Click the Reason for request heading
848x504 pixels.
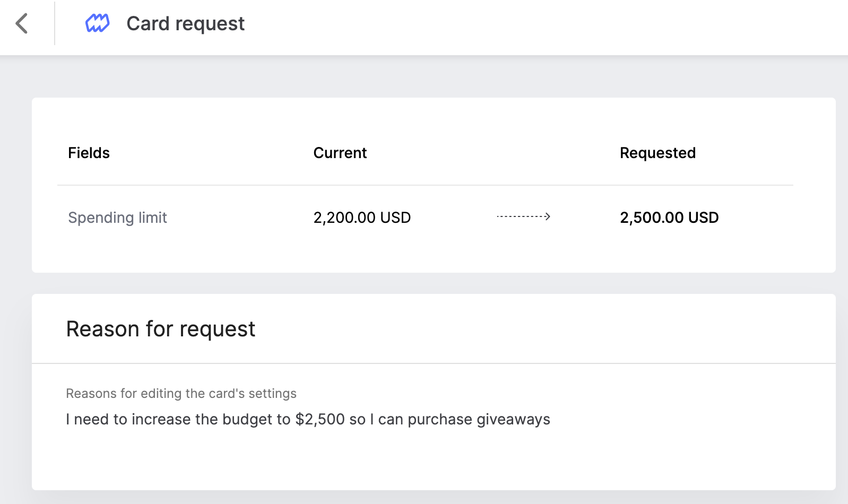pyautogui.click(x=160, y=329)
